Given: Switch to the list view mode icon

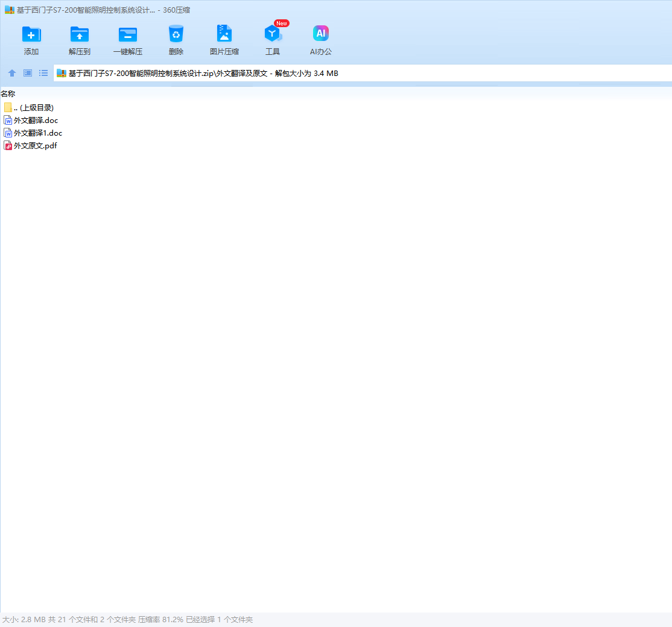Looking at the screenshot, I should point(43,73).
